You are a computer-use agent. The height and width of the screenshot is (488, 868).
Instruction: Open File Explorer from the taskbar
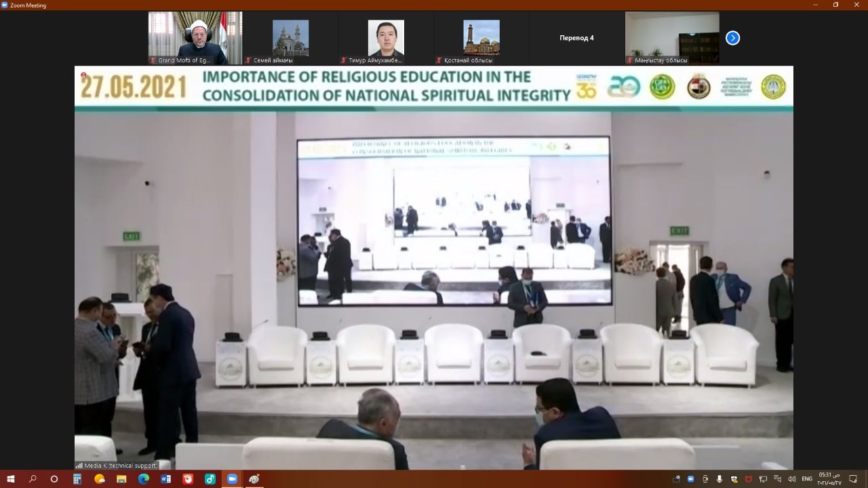coord(121,479)
